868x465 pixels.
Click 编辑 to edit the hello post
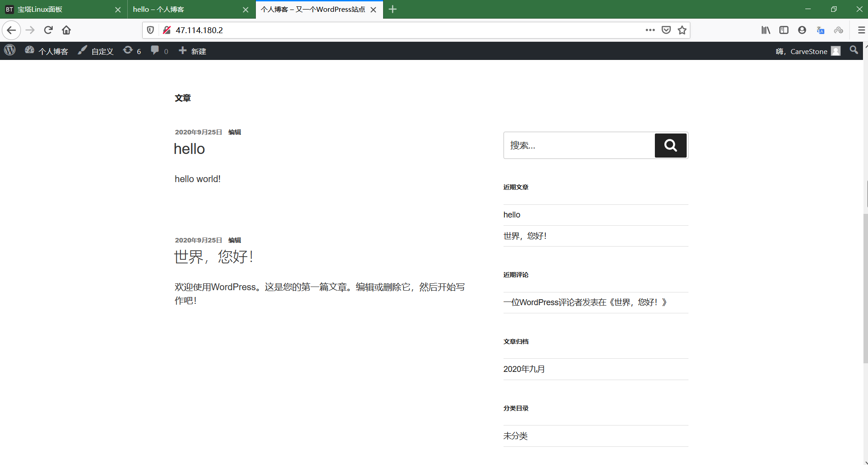[234, 132]
